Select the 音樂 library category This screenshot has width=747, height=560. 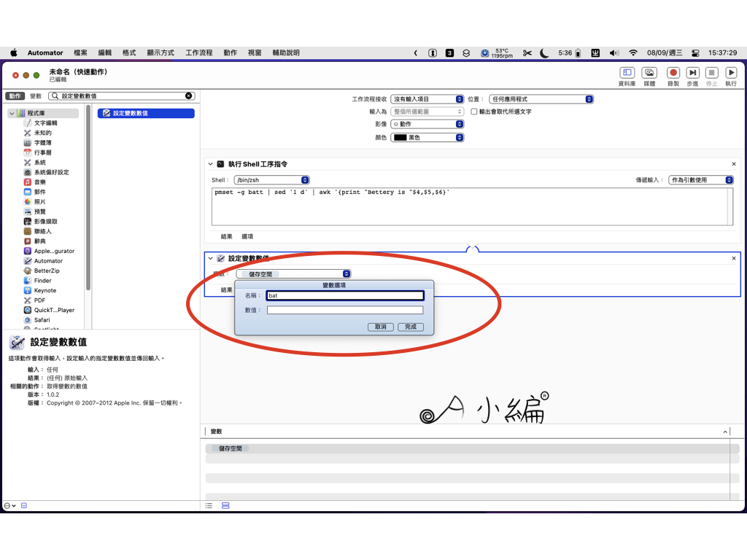(x=39, y=182)
